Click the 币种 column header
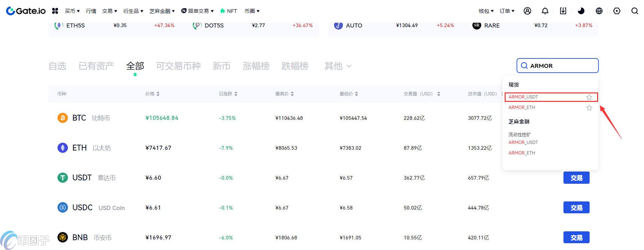Viewport: 644px width, 250px height. pyautogui.click(x=62, y=94)
